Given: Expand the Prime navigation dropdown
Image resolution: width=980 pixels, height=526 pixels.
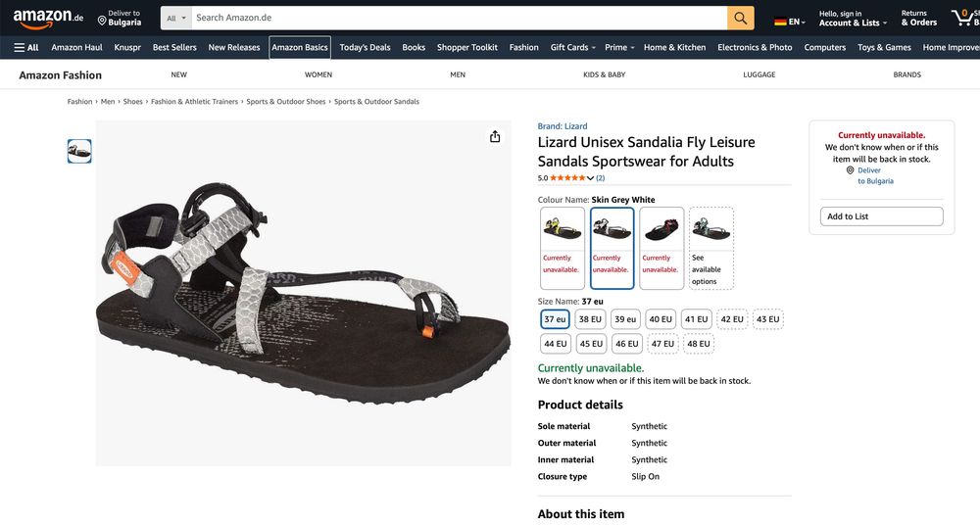Looking at the screenshot, I should pyautogui.click(x=619, y=47).
